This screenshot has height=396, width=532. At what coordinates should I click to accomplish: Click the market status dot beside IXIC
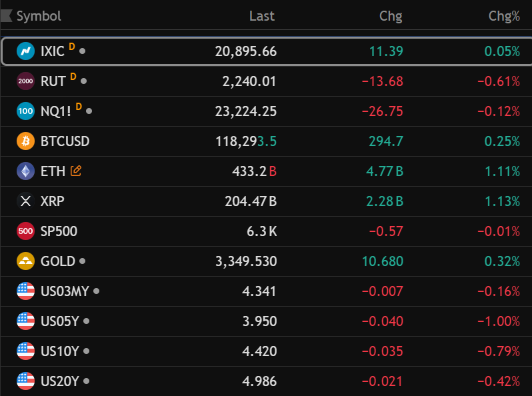82,51
